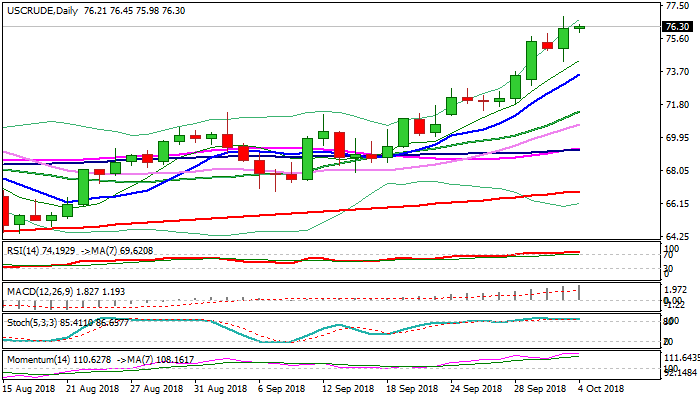Click the 15 Aug 2018 date label
700x400 pixels.
[28, 387]
